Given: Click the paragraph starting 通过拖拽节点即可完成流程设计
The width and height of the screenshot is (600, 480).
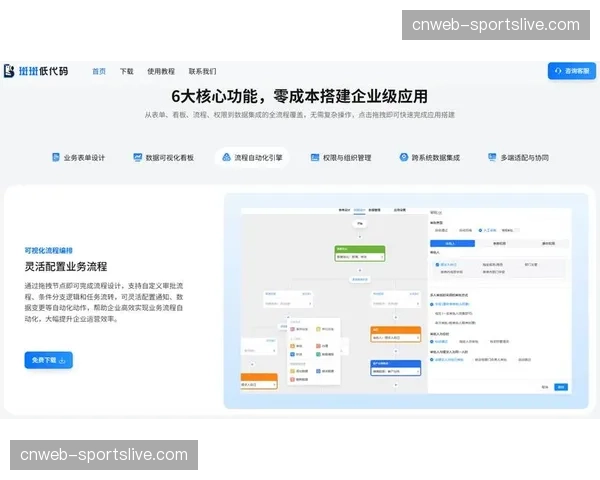Looking at the screenshot, I should tap(104, 302).
